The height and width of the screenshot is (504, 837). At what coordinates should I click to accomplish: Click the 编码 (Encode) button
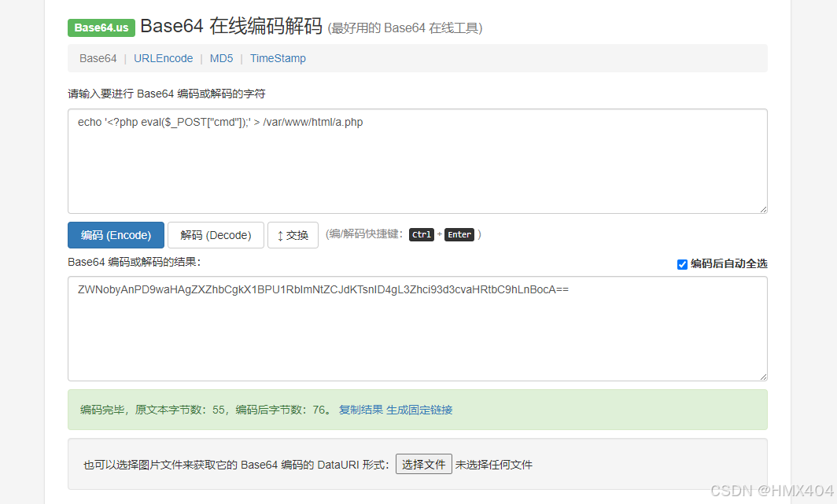click(116, 235)
